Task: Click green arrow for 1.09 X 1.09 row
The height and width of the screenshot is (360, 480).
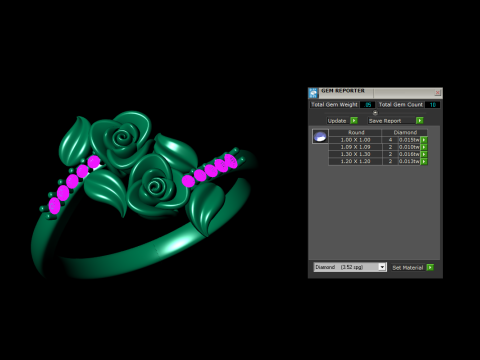Action: (x=424, y=147)
